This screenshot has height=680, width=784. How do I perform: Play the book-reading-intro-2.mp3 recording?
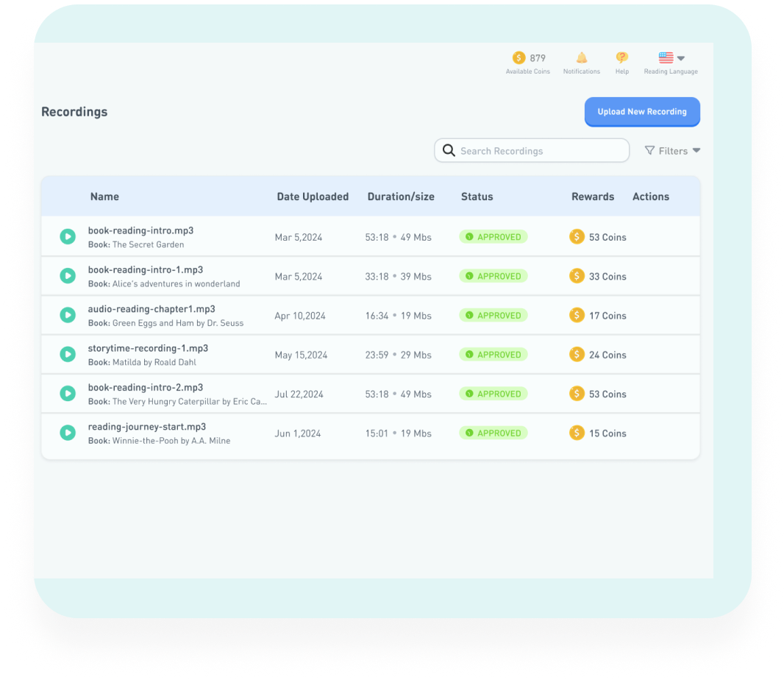68,394
